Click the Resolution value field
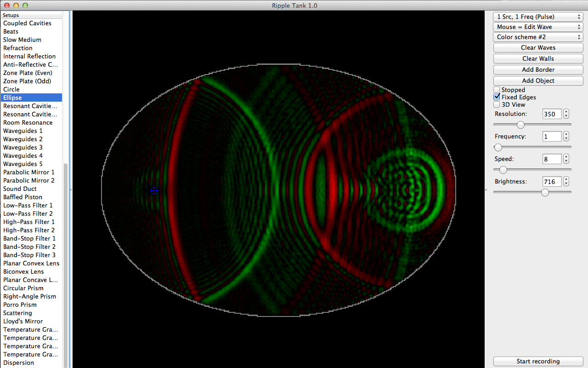Image resolution: width=588 pixels, height=368 pixels. [552, 114]
